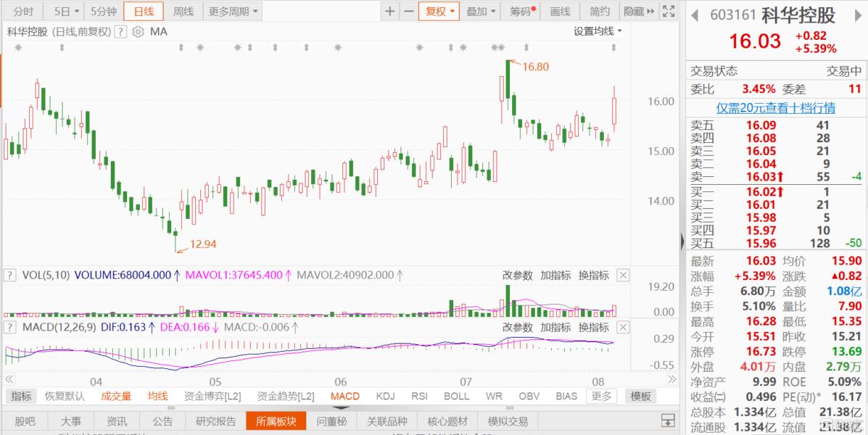Click 加指标 in the VOL panel

click(555, 275)
